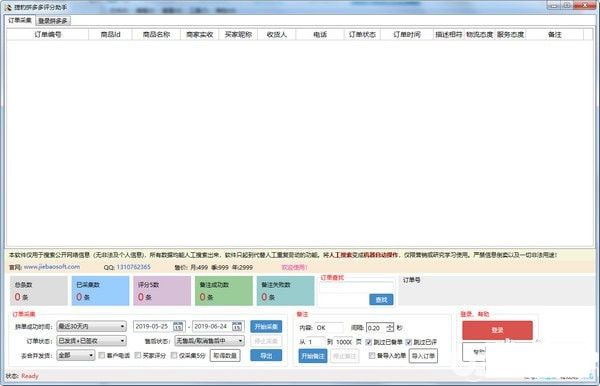Image resolution: width=600 pixels, height=386 pixels.
Task: Click the 收货人 column header
Action: point(277,34)
